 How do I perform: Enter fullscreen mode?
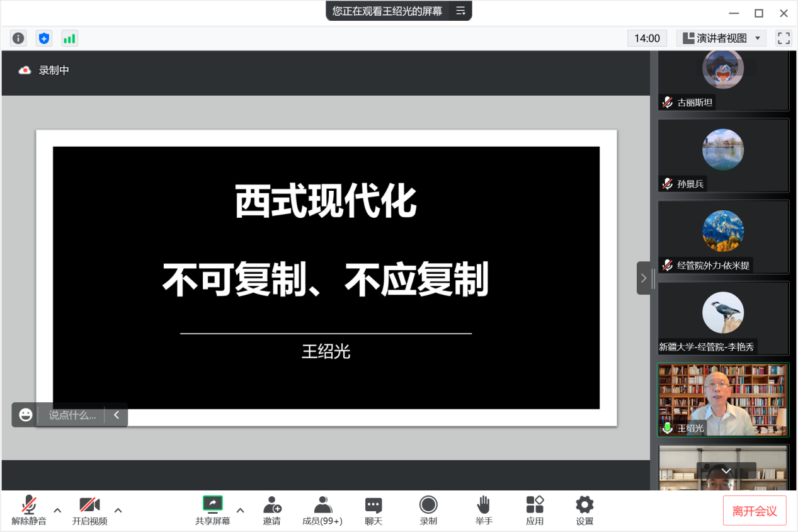pyautogui.click(x=783, y=38)
